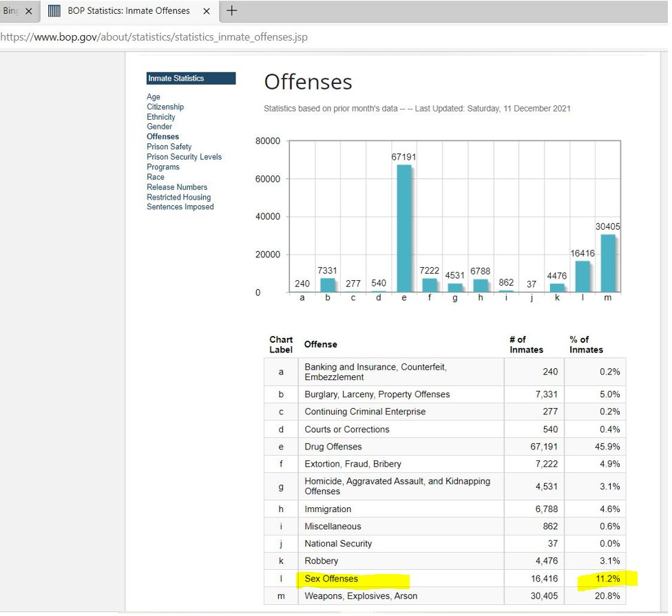Click the # of Inmates column header
This screenshot has width=672, height=616.
tap(526, 344)
